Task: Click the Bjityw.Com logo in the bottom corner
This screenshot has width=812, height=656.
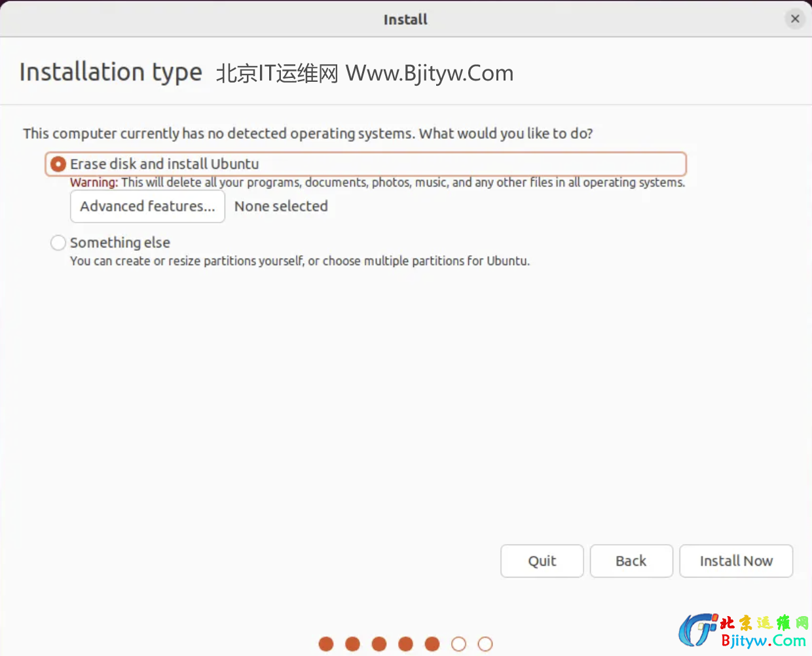Action: [x=743, y=632]
